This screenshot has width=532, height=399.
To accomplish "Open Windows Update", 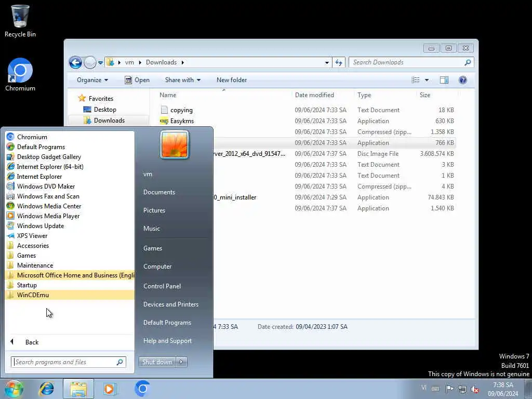I will pyautogui.click(x=70, y=225).
